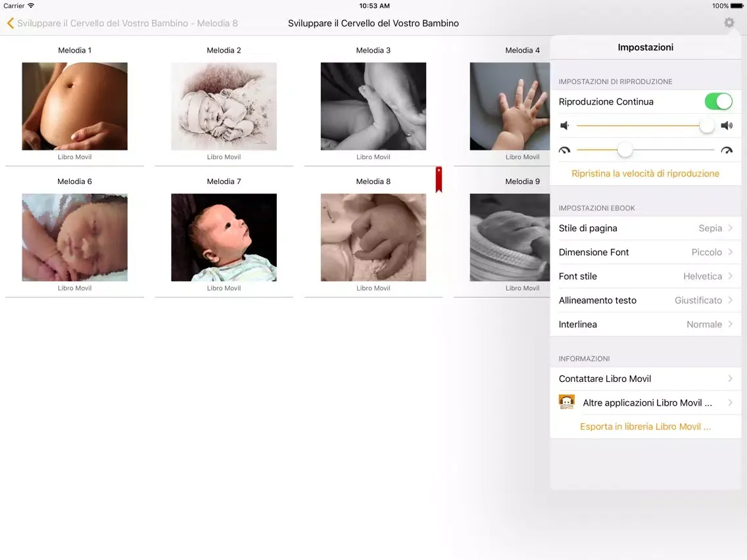This screenshot has width=747, height=560.
Task: Open the Melodia 9 gray thumbnail
Action: (510, 237)
